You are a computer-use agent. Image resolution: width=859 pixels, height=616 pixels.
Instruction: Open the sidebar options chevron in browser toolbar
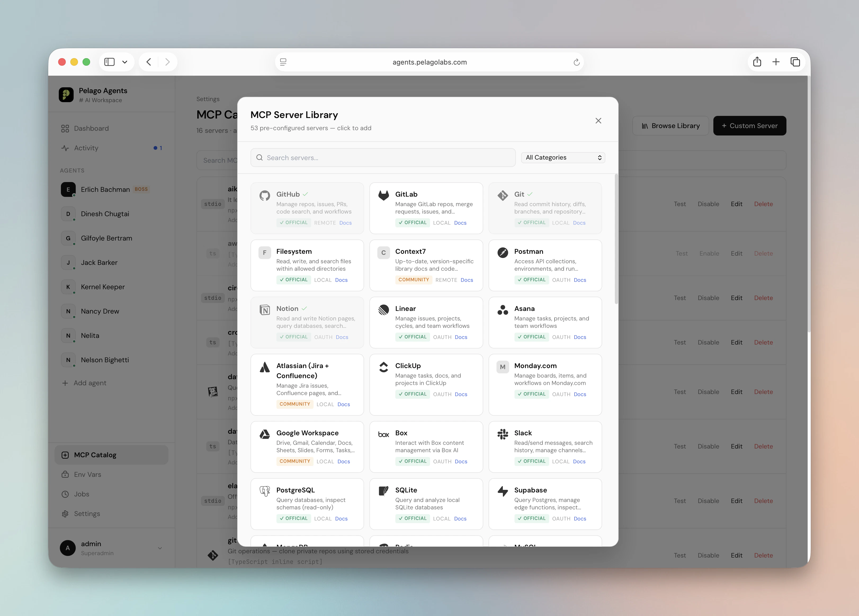click(125, 62)
